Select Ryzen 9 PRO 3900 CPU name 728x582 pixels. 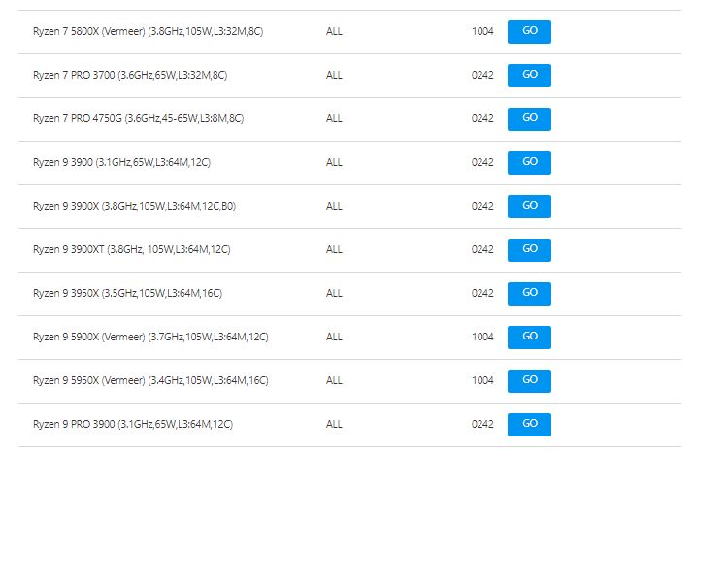133,424
